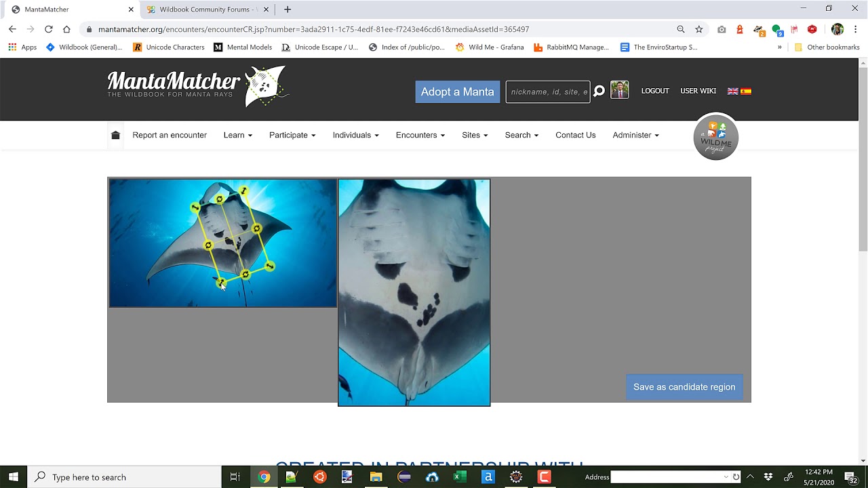Switch language with the Spanish flag icon
The width and height of the screenshot is (868, 488).
[x=746, y=91]
